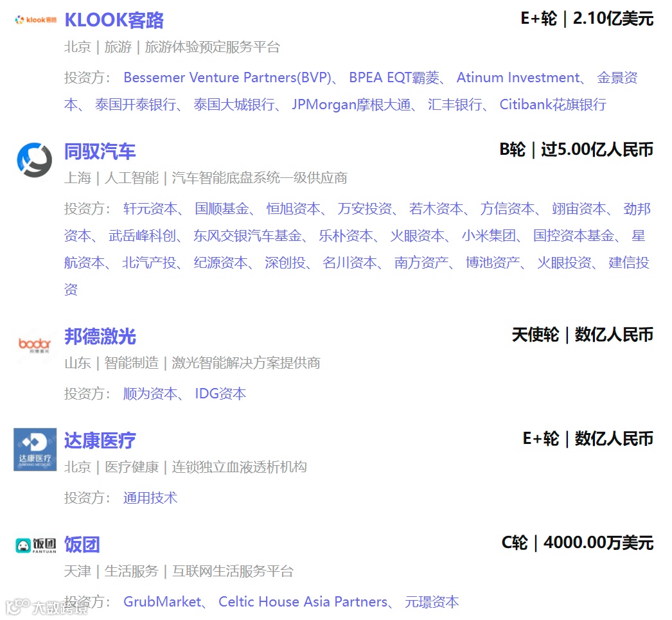The image size is (672, 620).
Task: Open the 达康医疗 company title link
Action: (x=100, y=441)
